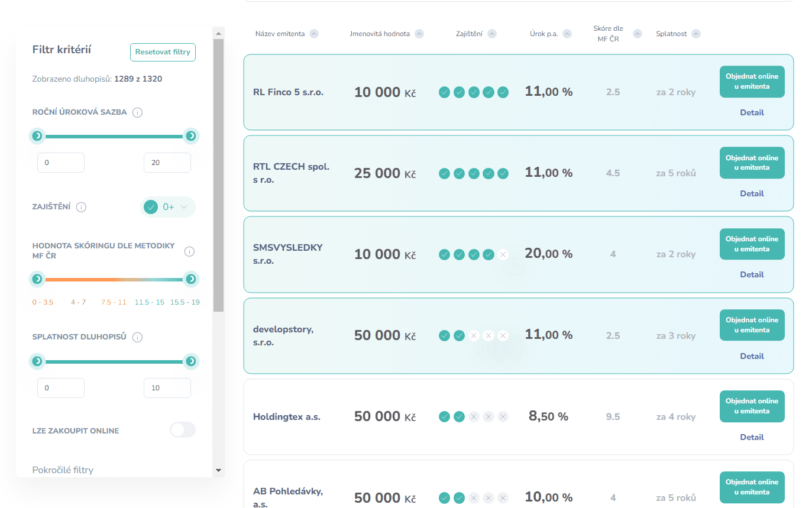Sort by Název emitenta column arrow
The height and width of the screenshot is (508, 812).
pos(314,34)
